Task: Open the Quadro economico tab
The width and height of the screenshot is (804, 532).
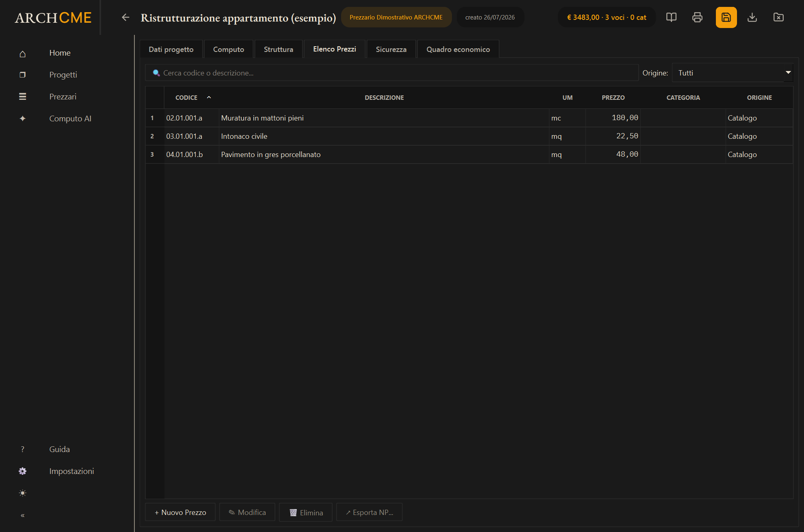Action: click(458, 50)
